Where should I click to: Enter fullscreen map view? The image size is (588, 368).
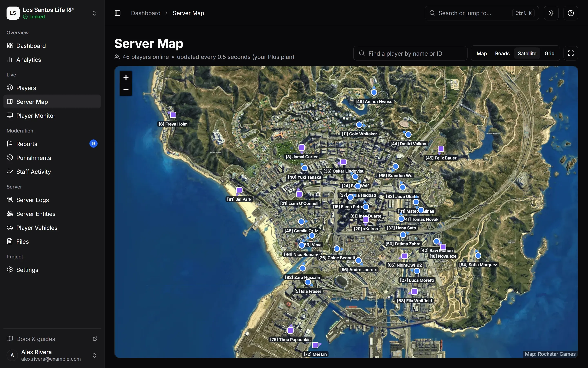(570, 53)
